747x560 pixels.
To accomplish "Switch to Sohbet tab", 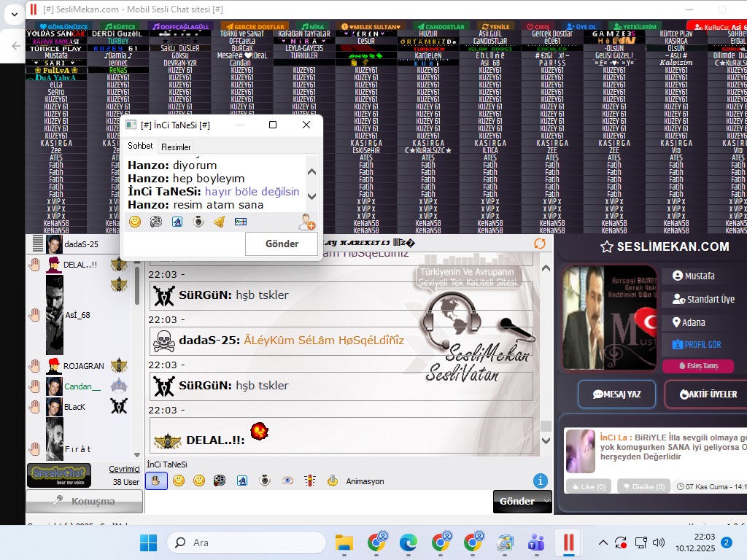I will tap(140, 146).
